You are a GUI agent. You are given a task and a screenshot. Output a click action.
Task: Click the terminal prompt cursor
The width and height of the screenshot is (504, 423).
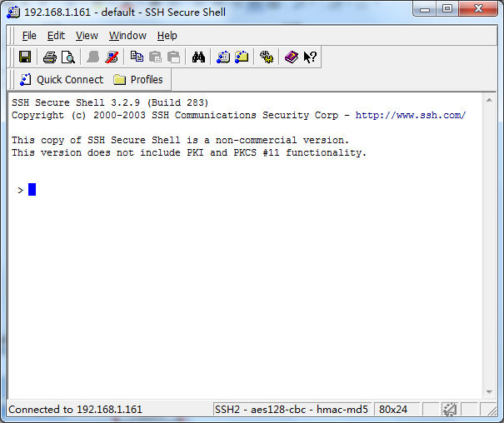click(x=32, y=190)
